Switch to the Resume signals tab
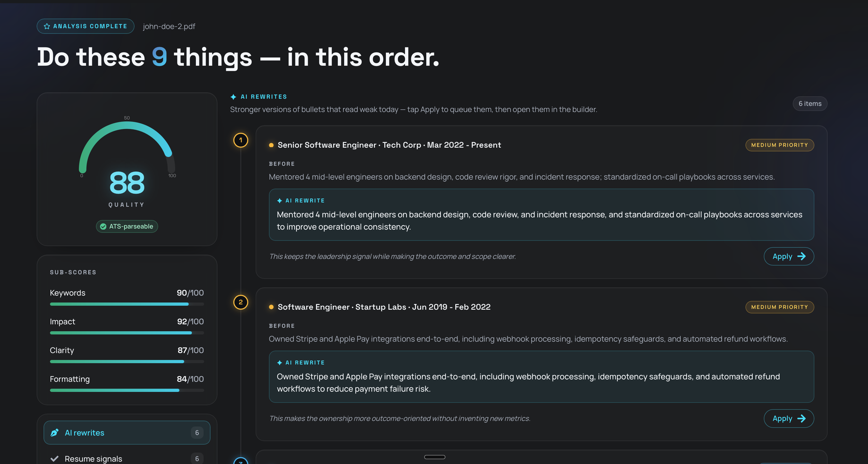This screenshot has width=868, height=464. tap(127, 459)
